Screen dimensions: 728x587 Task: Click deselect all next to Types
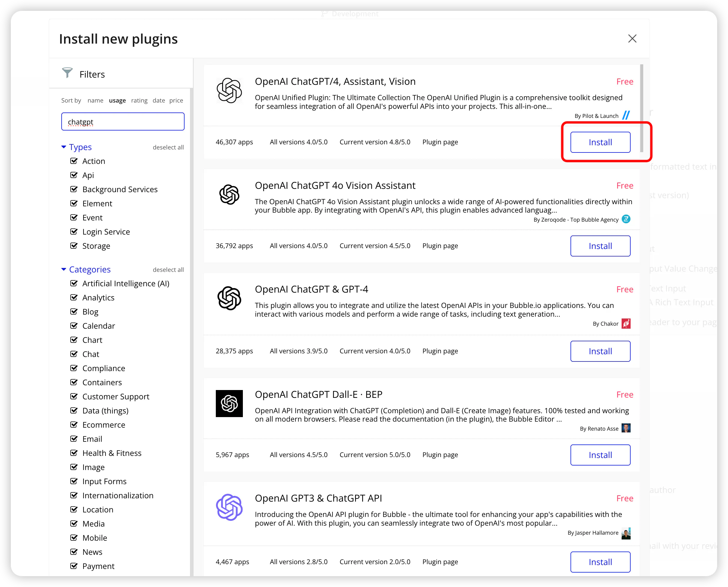coord(168,147)
